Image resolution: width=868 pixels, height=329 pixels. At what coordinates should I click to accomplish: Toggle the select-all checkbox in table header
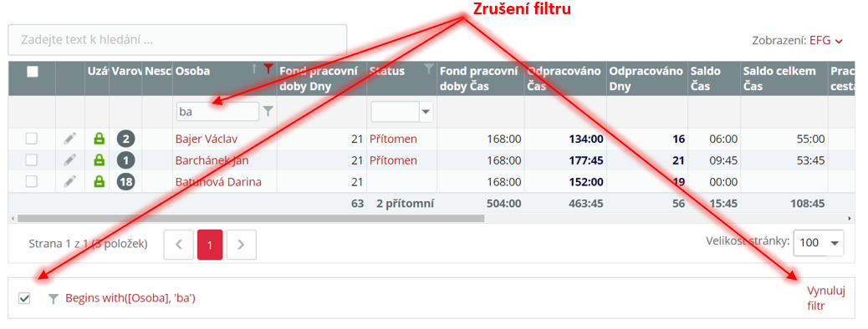pos(33,71)
